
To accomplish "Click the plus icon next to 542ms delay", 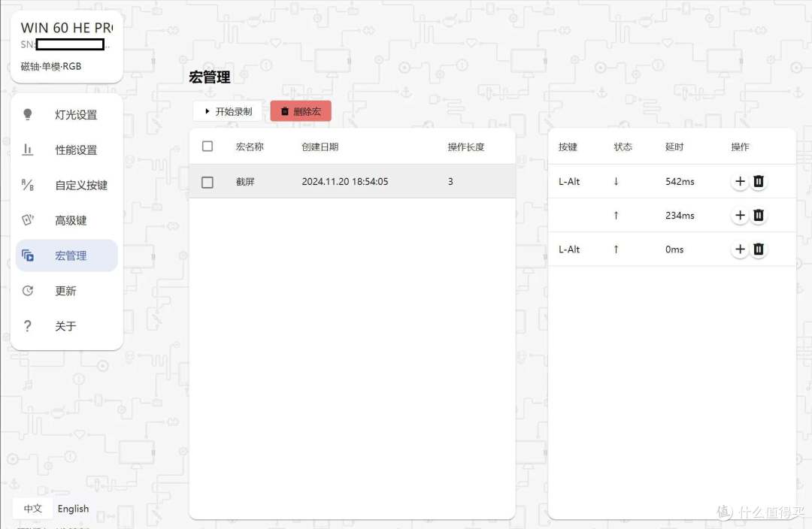I will (740, 181).
